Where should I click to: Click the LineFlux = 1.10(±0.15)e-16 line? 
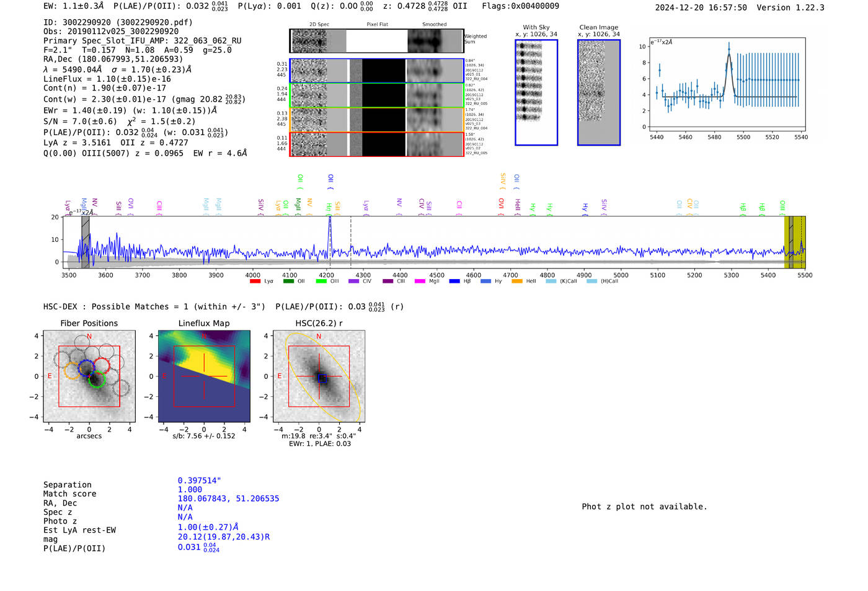click(107, 79)
